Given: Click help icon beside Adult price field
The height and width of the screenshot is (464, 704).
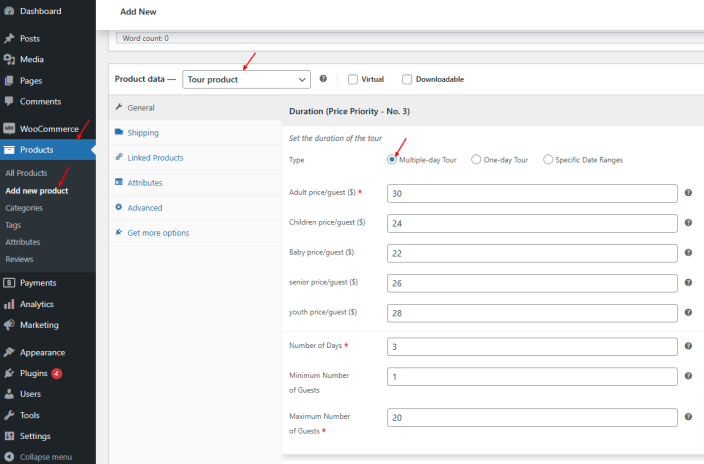Looking at the screenshot, I should [x=689, y=192].
